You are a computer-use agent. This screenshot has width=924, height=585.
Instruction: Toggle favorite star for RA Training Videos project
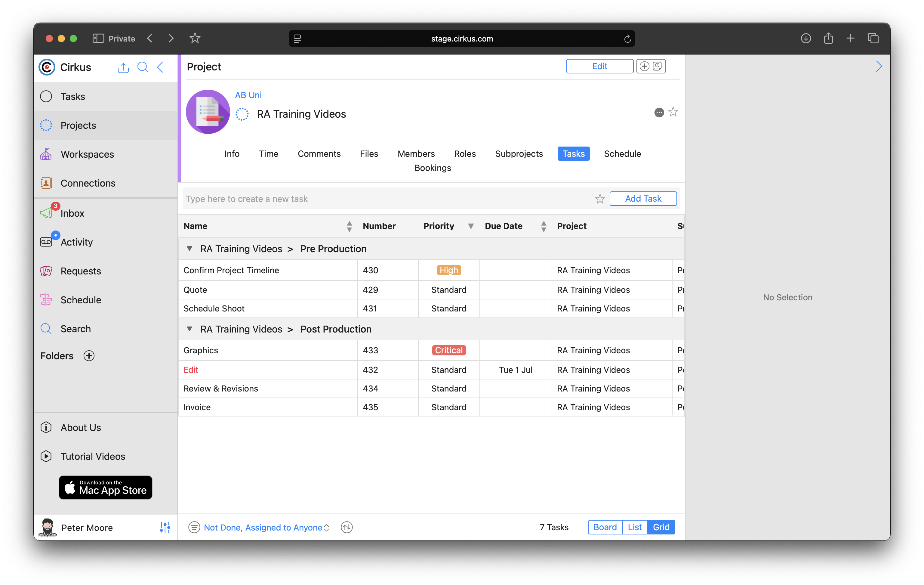(x=673, y=112)
